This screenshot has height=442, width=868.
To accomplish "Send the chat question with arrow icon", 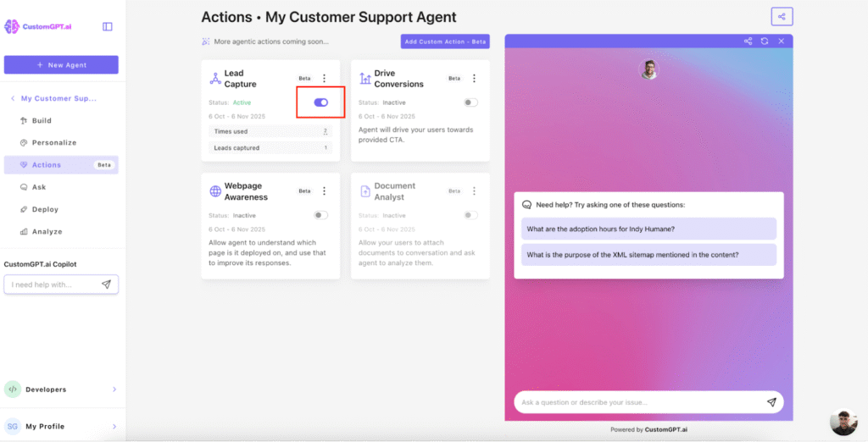I will (771, 402).
